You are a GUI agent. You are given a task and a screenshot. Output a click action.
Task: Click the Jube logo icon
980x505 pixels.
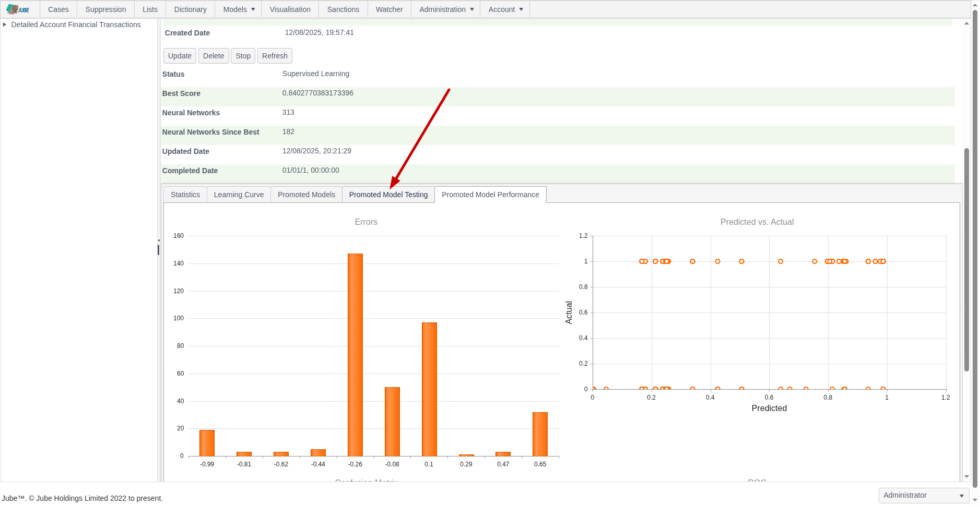(x=18, y=9)
